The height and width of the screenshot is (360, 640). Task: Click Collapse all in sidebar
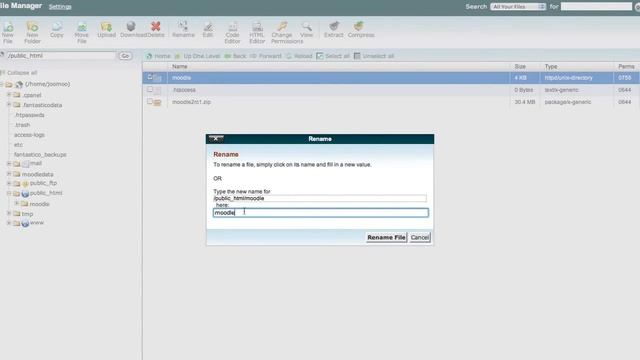point(22,73)
